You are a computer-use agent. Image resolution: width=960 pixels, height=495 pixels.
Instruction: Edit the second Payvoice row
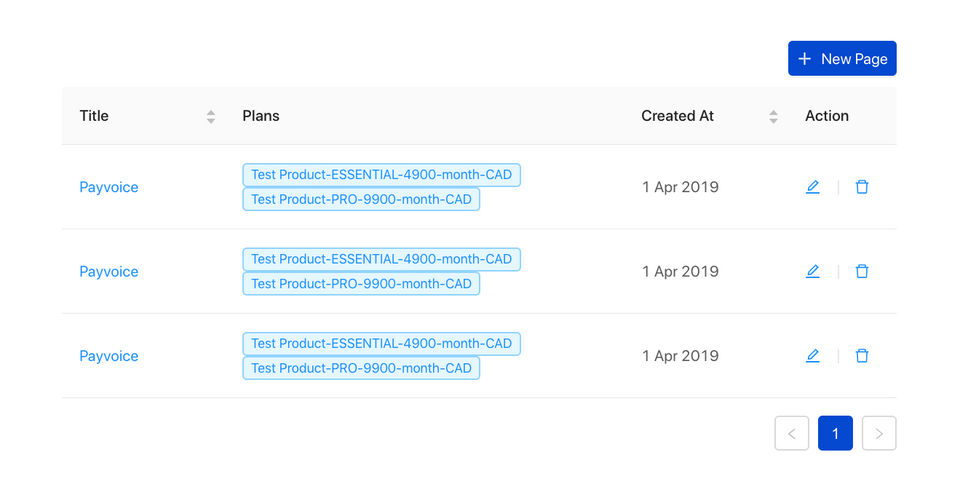pyautogui.click(x=812, y=271)
